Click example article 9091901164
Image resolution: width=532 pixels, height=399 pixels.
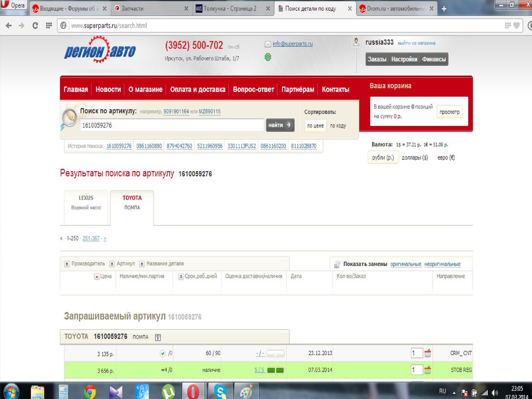coord(176,111)
